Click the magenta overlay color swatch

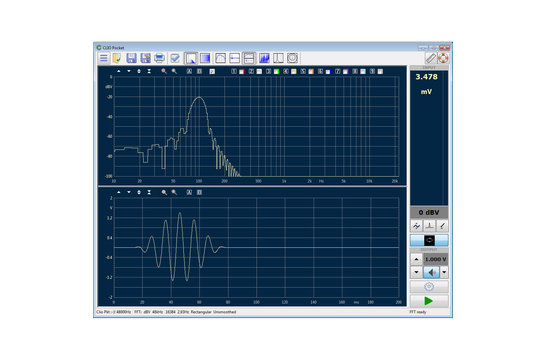(x=346, y=71)
